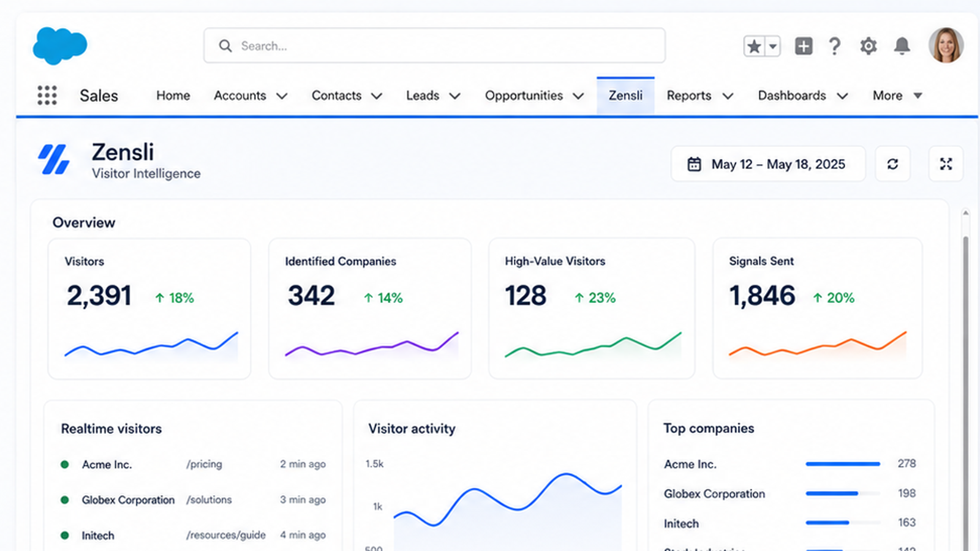980x551 pixels.
Task: Expand the favorites list dropdown arrow
Action: point(773,46)
